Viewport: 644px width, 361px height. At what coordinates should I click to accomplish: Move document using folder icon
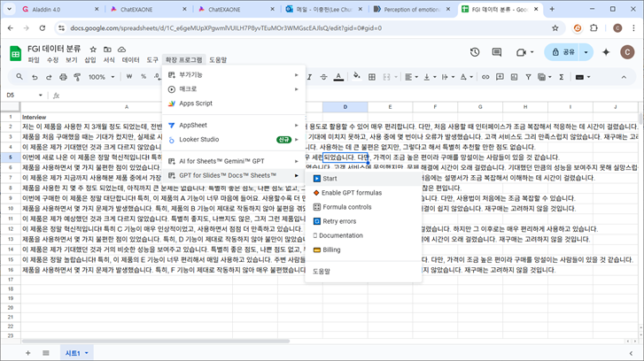click(x=107, y=50)
